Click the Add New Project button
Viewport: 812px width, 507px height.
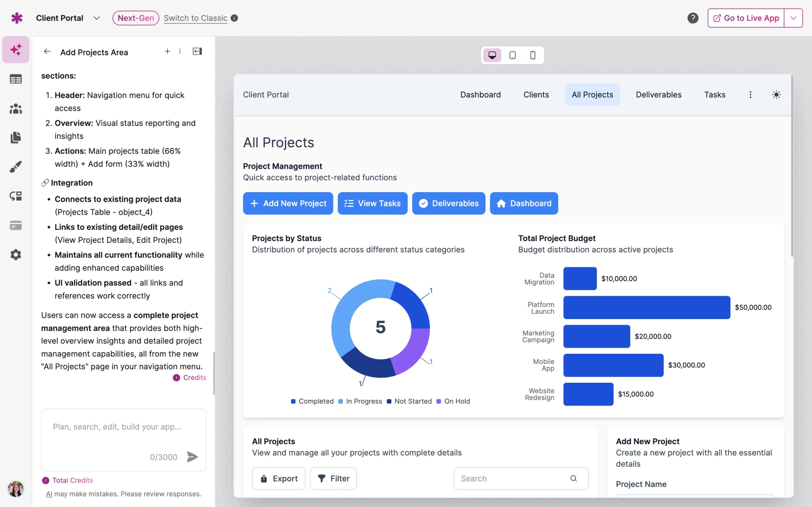pos(288,203)
